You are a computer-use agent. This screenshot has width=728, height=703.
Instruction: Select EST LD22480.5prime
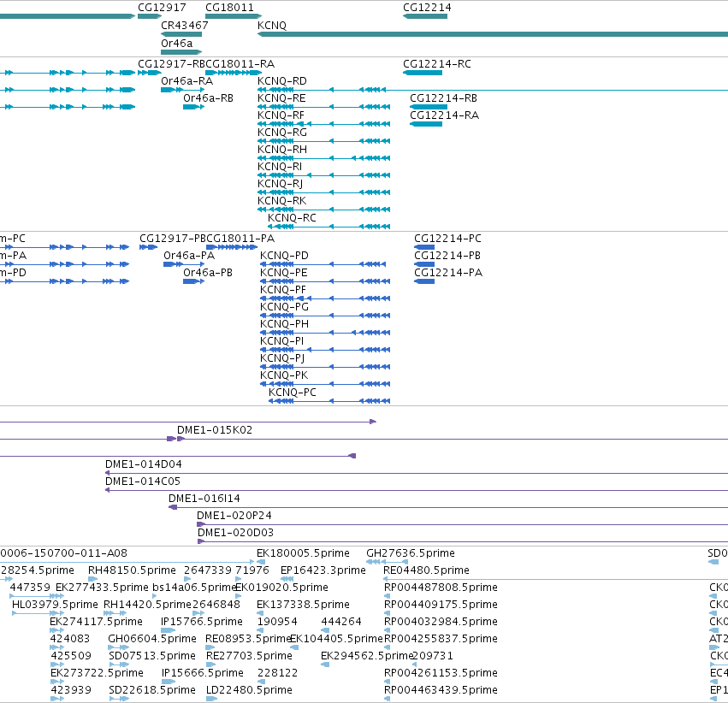[x=211, y=699]
